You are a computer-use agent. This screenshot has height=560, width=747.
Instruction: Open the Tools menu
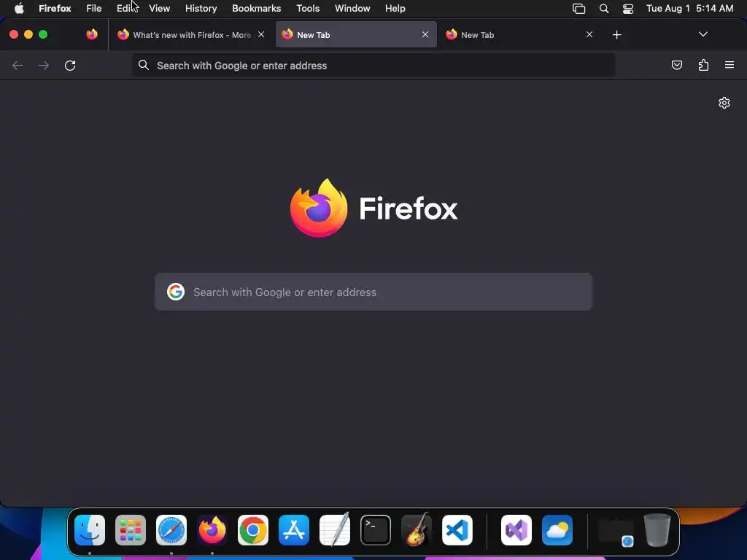pos(308,9)
